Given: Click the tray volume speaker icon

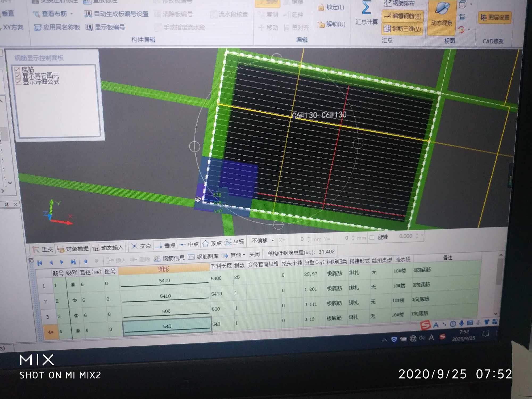Looking at the screenshot, I should point(422,338).
